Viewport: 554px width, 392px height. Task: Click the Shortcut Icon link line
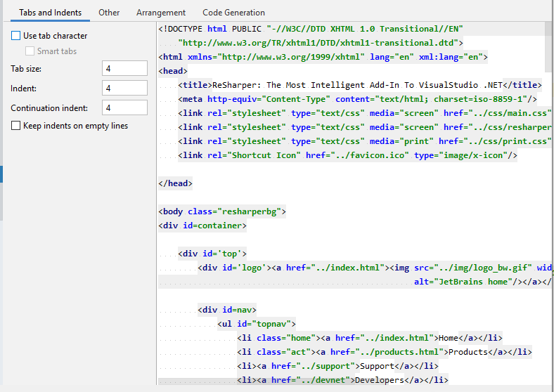(x=347, y=155)
